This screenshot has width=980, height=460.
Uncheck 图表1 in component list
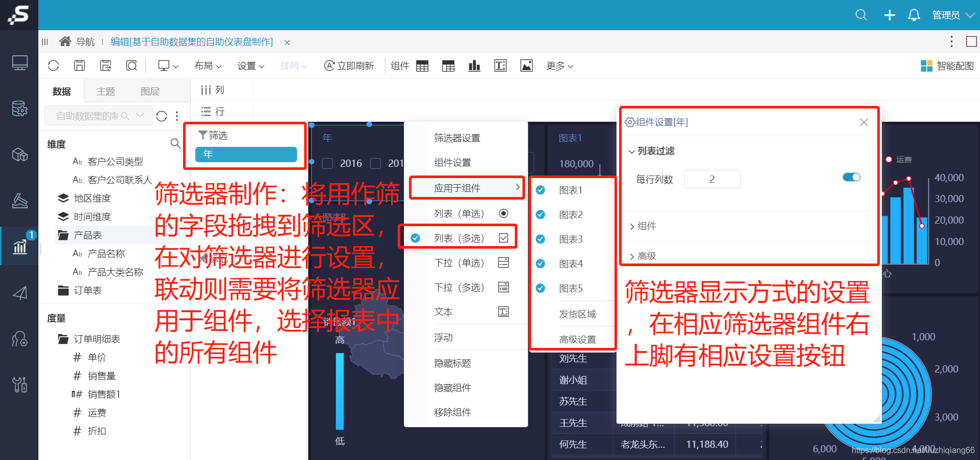coord(540,190)
